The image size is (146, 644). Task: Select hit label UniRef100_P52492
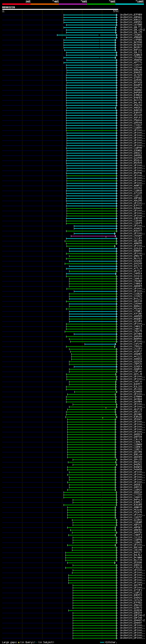tap(131, 309)
